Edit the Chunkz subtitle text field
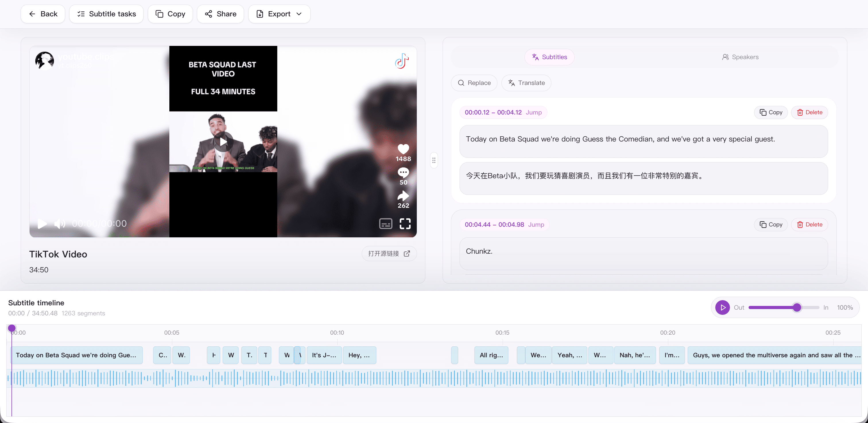This screenshot has height=423, width=868. click(644, 254)
